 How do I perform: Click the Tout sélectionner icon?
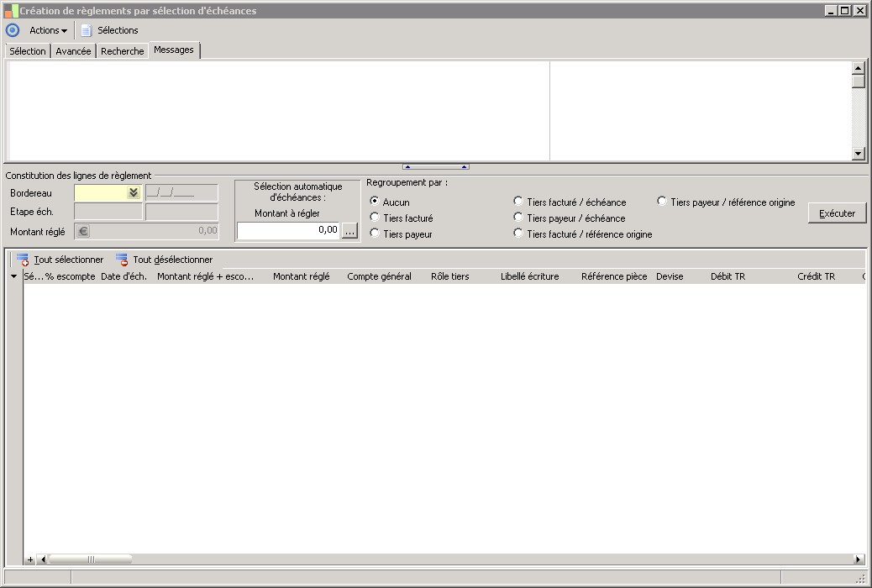click(23, 260)
